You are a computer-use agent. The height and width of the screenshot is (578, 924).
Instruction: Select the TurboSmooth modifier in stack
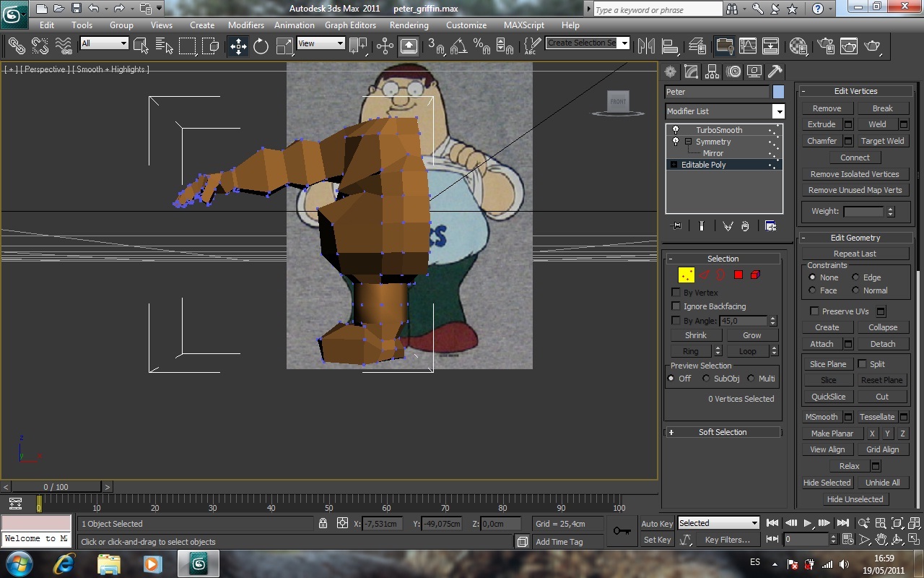click(x=719, y=130)
